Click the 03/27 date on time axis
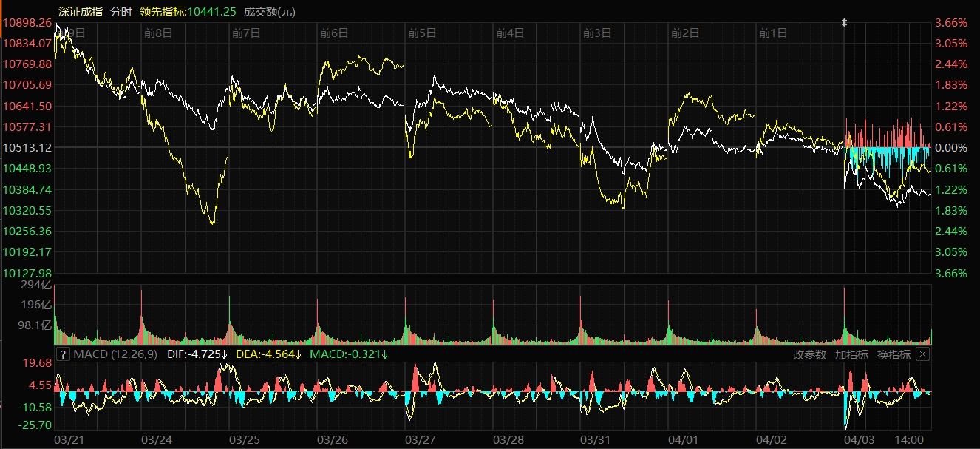Screen dimensions: 980x449 coord(421,439)
